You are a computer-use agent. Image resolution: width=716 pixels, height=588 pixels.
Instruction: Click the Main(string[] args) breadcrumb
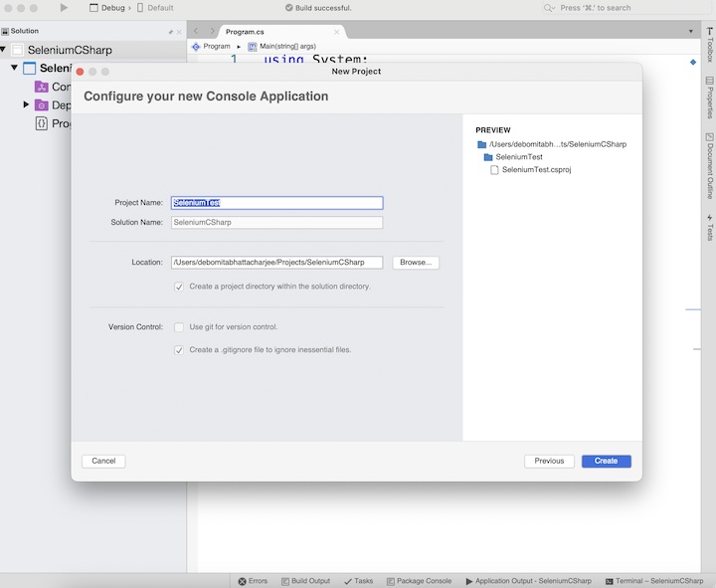point(282,46)
